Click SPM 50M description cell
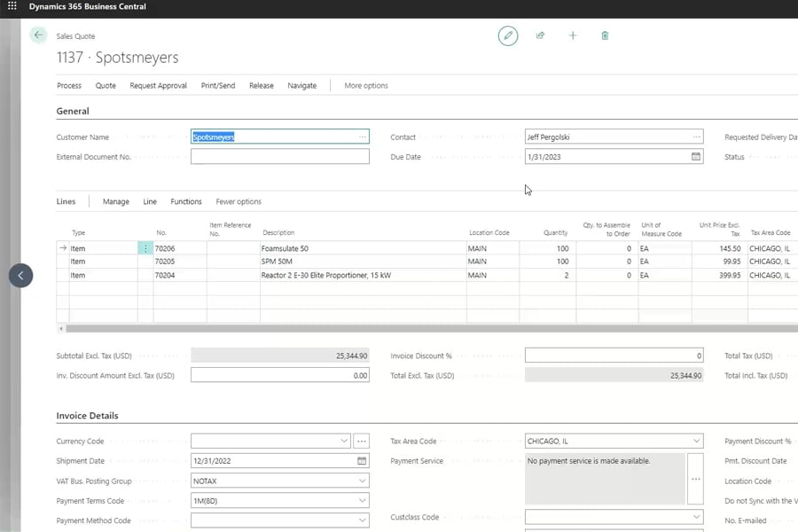Viewport: 798px width, 532px height. point(363,262)
